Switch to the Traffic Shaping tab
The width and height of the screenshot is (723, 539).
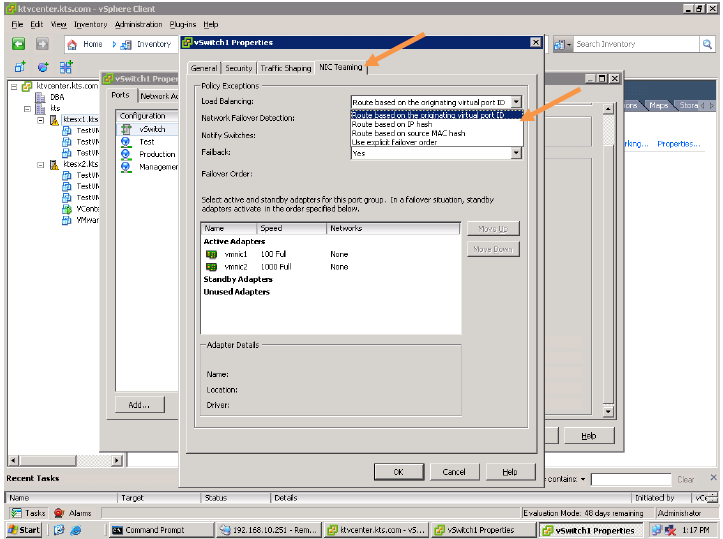pos(285,68)
